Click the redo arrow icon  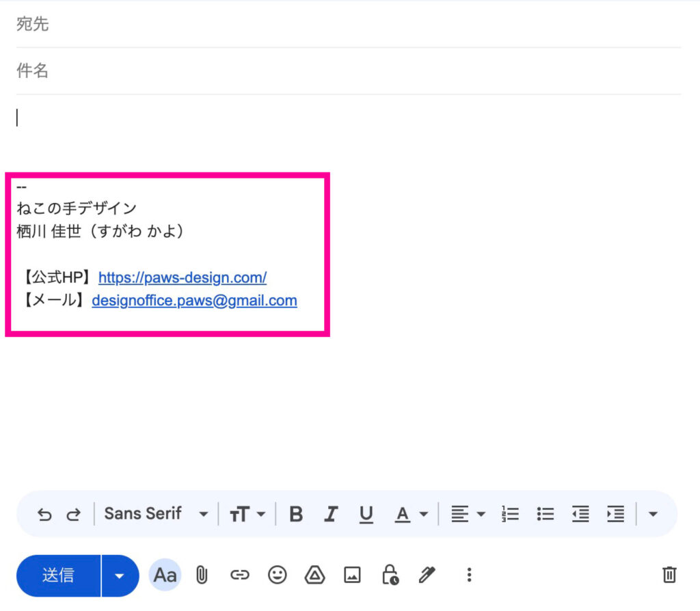pyautogui.click(x=73, y=515)
